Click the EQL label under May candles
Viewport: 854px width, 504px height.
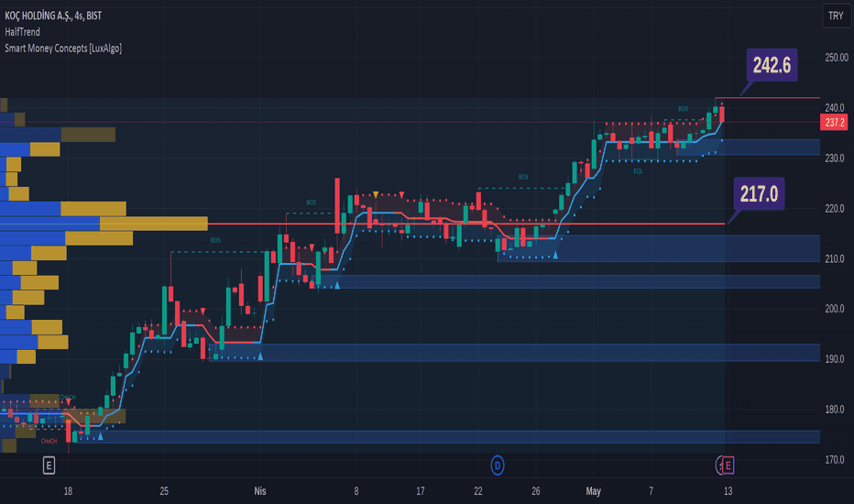click(638, 171)
